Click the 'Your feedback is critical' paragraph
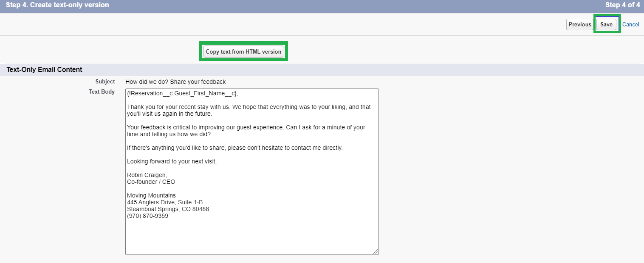 click(x=246, y=130)
